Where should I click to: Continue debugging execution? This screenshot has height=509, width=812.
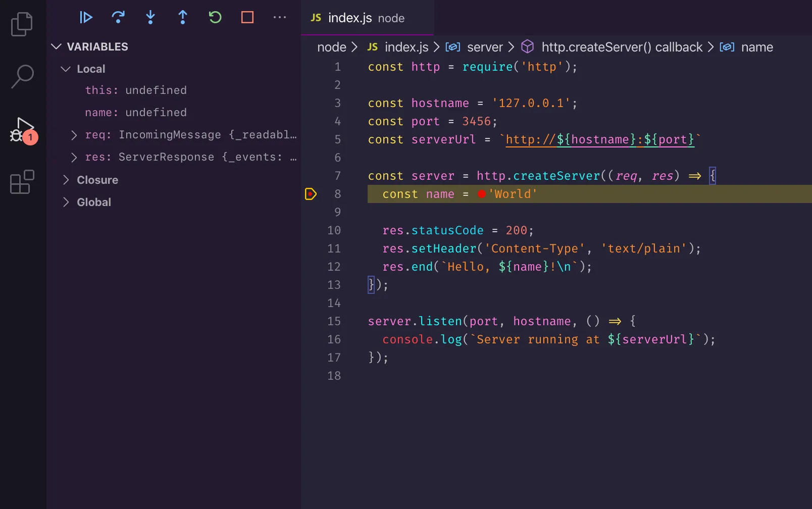coord(86,18)
